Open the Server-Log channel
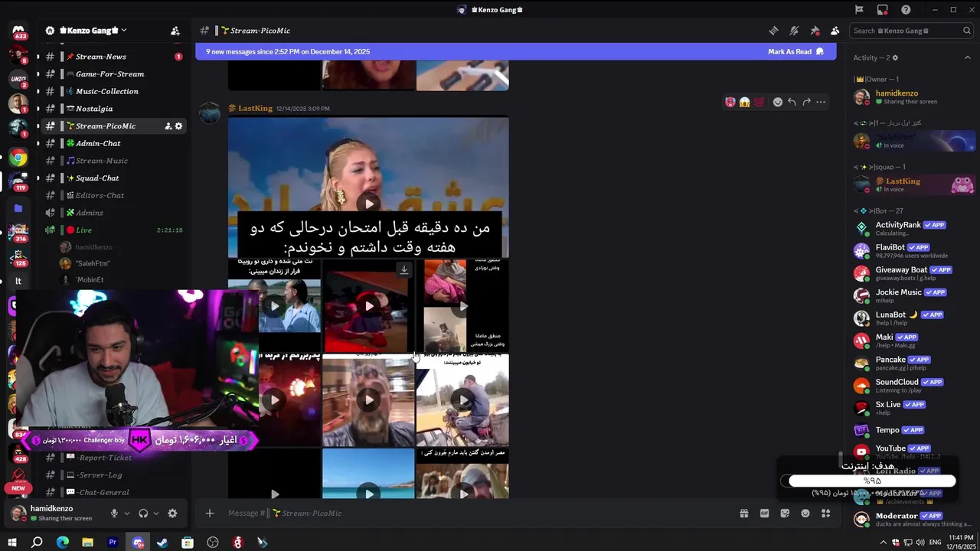This screenshot has height=551, width=980. pyautogui.click(x=113, y=475)
